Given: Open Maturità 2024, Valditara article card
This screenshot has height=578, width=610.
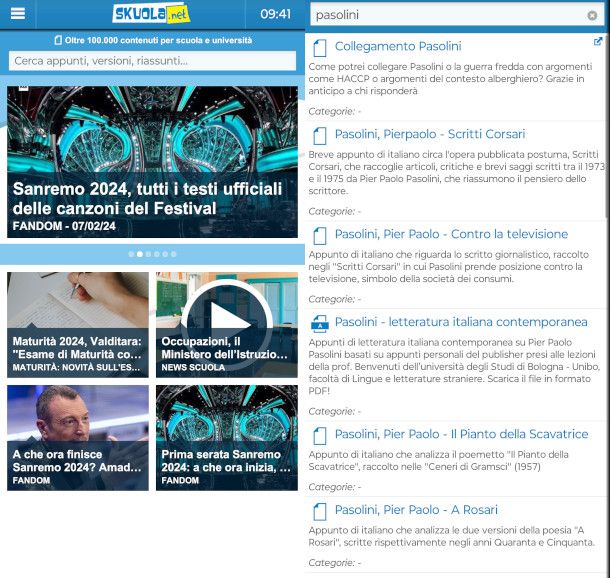Looking at the screenshot, I should tap(78, 325).
